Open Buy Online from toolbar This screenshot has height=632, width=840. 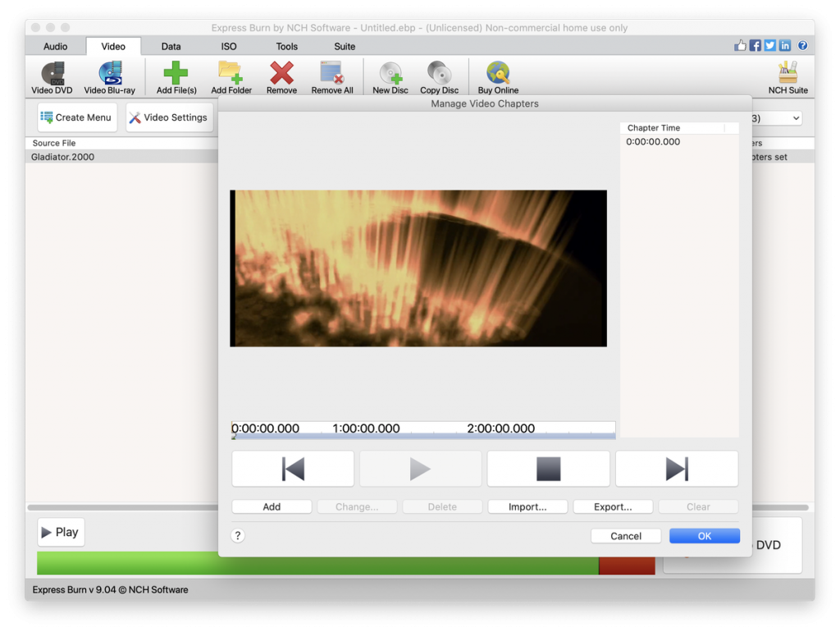(498, 78)
